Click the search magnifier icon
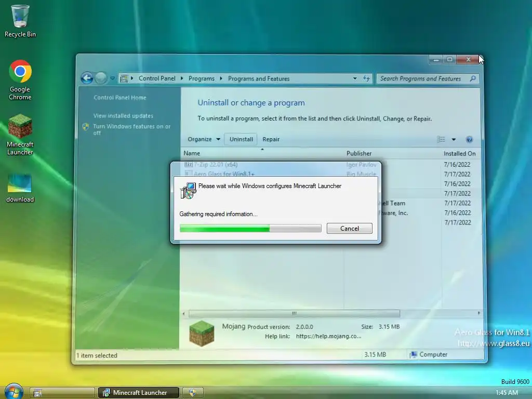532x399 pixels. click(x=473, y=78)
